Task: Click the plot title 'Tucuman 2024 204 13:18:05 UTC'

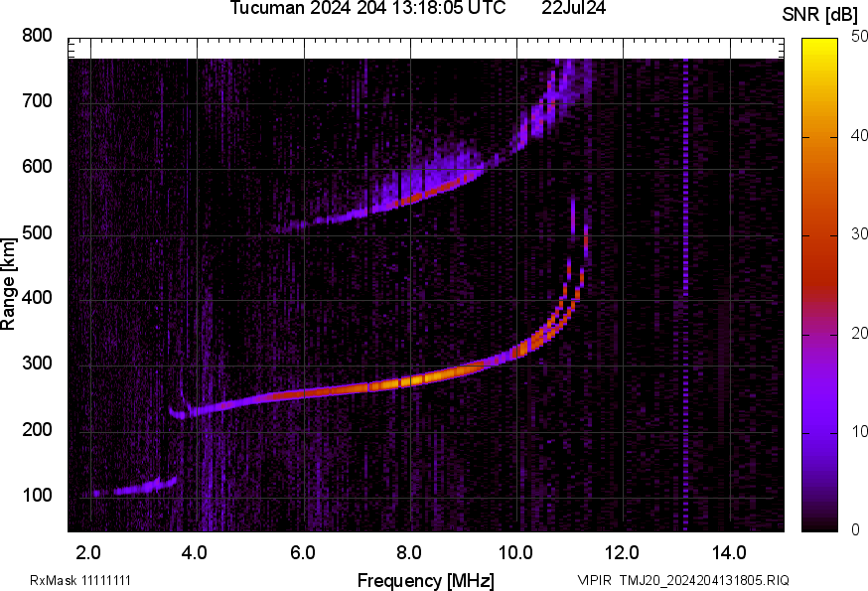Action: click(367, 8)
